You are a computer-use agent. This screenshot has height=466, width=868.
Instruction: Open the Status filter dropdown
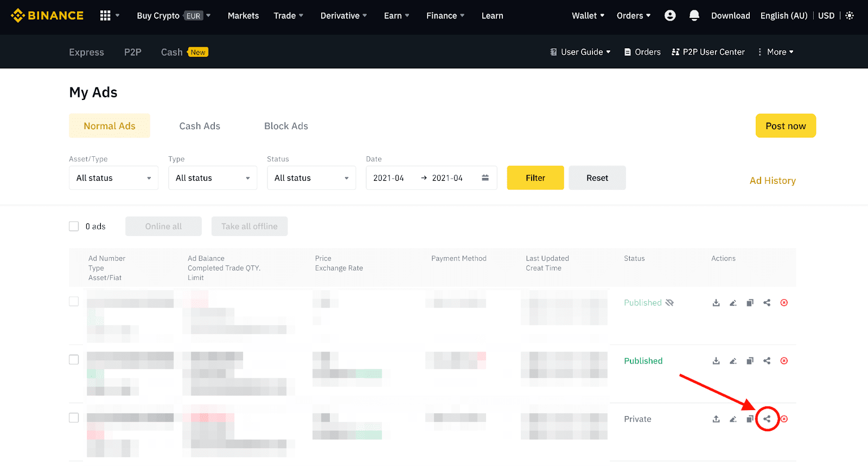point(311,178)
